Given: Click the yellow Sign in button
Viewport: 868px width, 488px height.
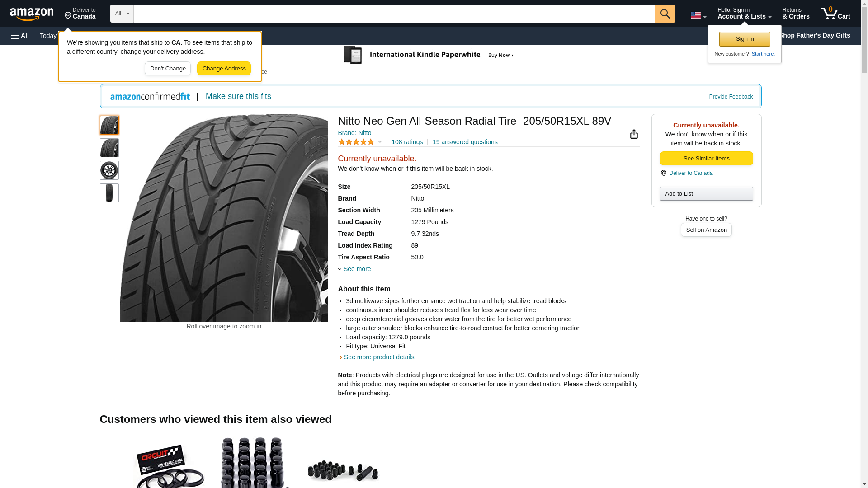Looking at the screenshot, I should point(744,39).
